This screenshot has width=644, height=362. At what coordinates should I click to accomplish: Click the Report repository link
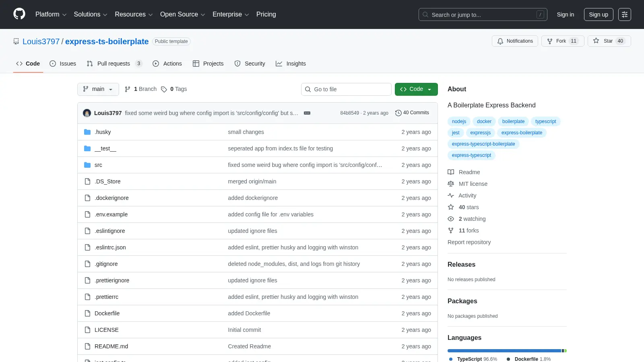tap(469, 242)
